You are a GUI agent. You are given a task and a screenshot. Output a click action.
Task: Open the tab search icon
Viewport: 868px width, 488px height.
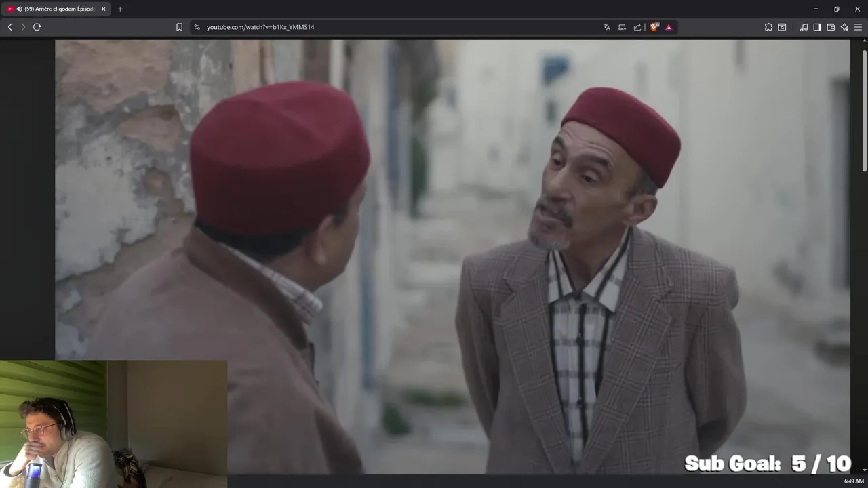tap(782, 27)
